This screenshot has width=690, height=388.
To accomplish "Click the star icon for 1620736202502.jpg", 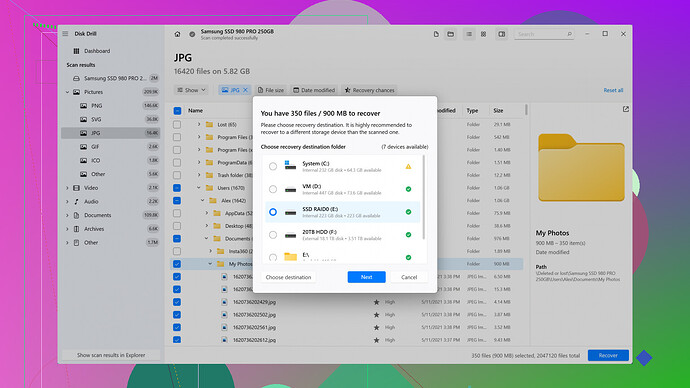I will tap(376, 315).
